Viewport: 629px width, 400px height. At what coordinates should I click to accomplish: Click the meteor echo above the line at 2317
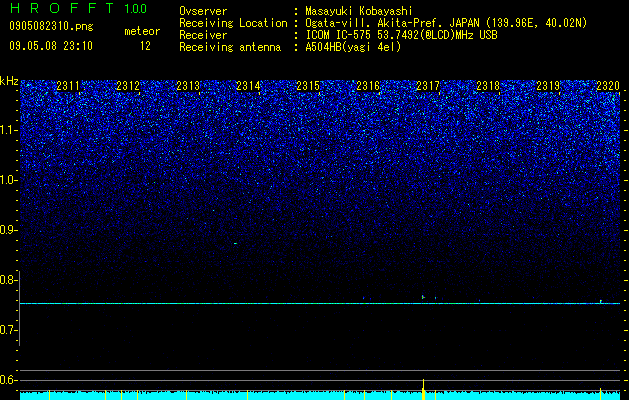coord(423,297)
